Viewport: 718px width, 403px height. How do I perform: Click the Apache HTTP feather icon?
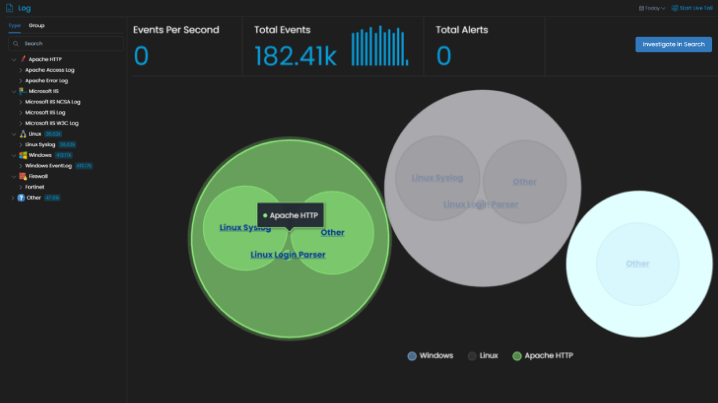21,59
